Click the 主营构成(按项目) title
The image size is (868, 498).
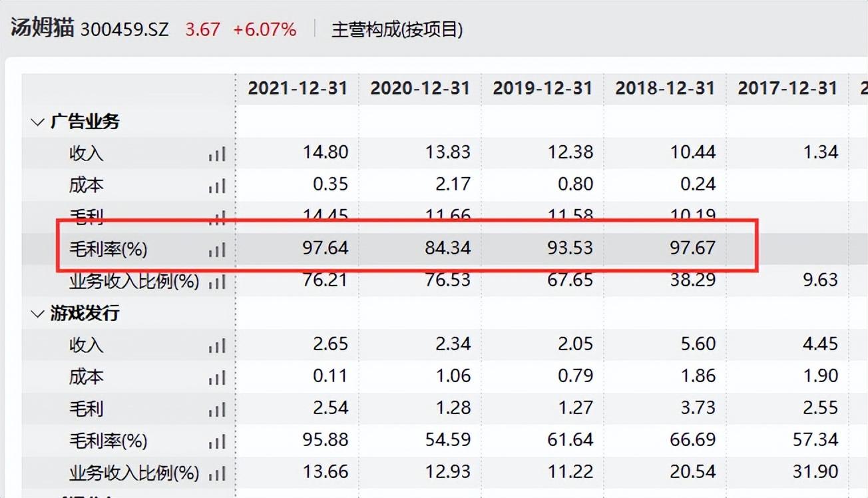397,30
